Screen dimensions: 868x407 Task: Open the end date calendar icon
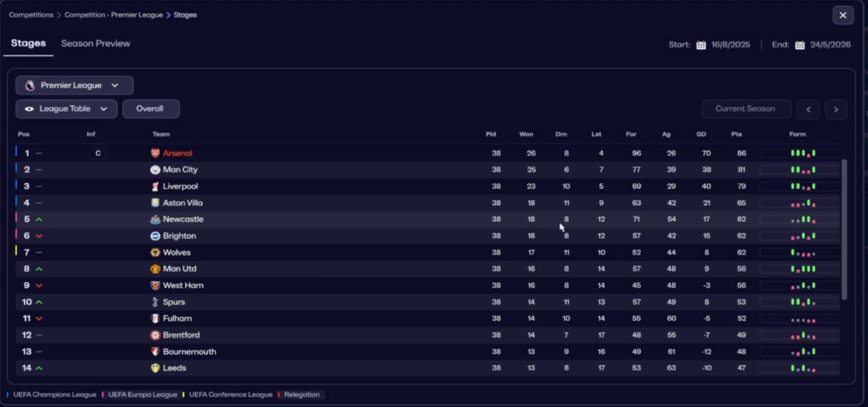pos(800,45)
